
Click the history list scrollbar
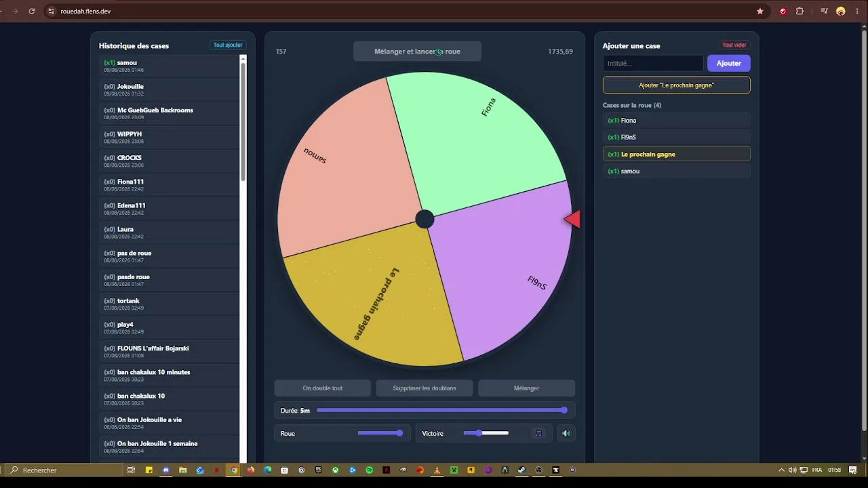tap(243, 122)
